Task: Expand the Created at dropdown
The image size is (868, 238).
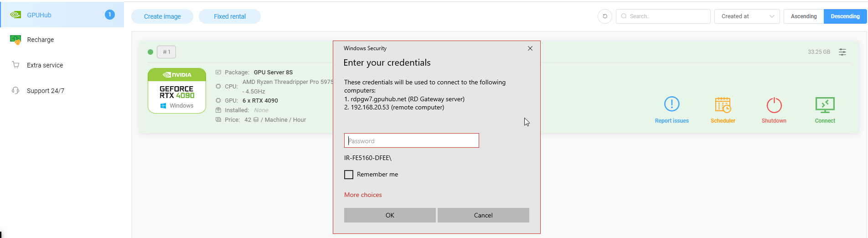Action: [x=747, y=16]
